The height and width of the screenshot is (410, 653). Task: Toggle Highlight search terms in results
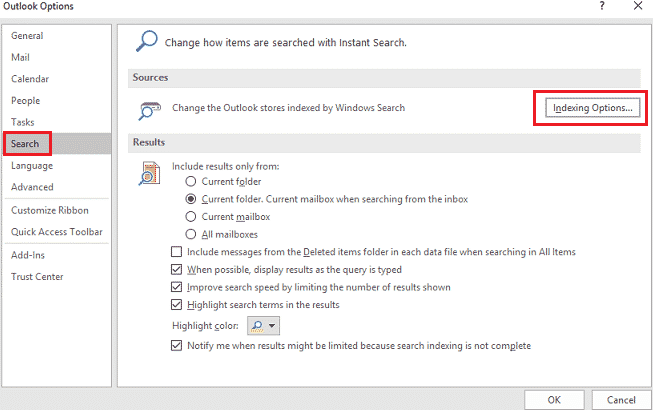[178, 305]
